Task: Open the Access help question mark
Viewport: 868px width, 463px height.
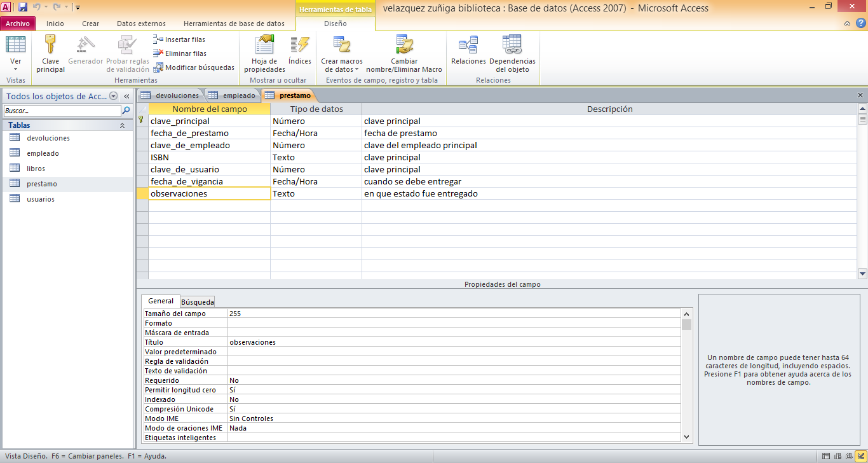Action: point(860,24)
